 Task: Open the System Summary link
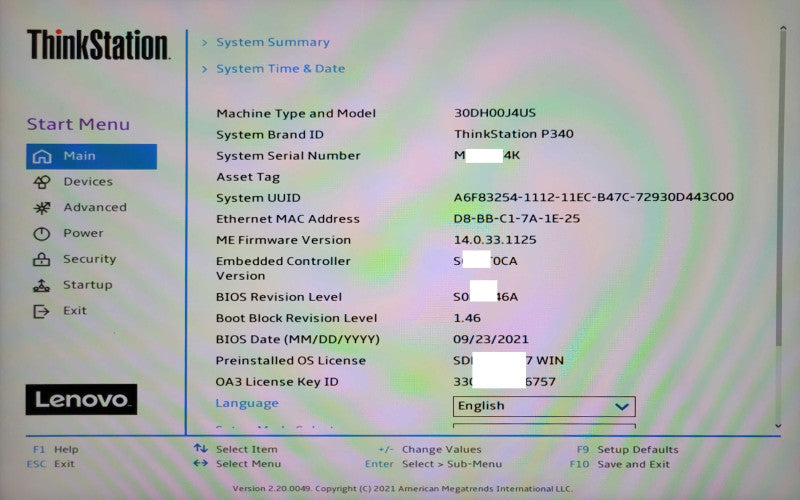[273, 42]
